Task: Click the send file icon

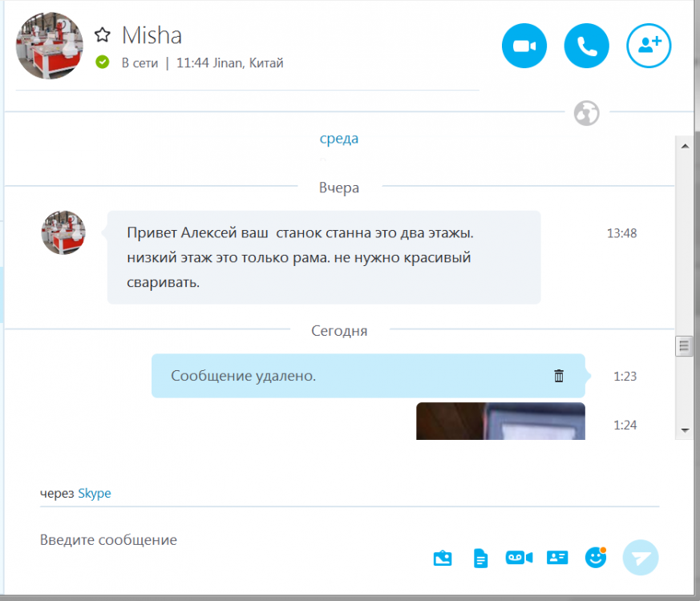Action: point(480,559)
